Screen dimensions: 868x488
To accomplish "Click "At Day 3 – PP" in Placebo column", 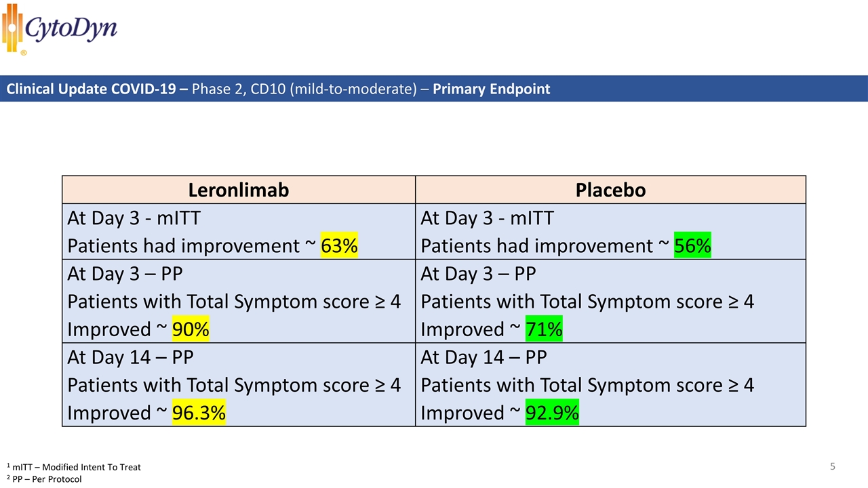I will [x=478, y=274].
